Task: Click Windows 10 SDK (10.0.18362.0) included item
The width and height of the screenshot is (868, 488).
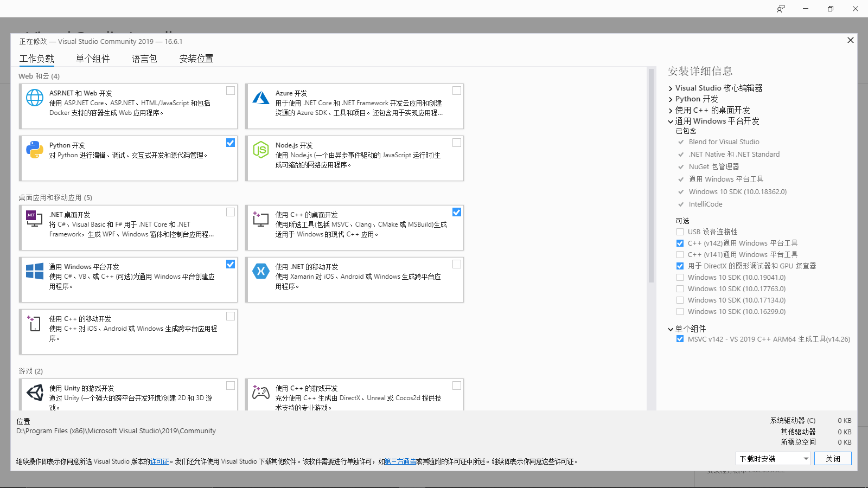Action: pyautogui.click(x=738, y=192)
